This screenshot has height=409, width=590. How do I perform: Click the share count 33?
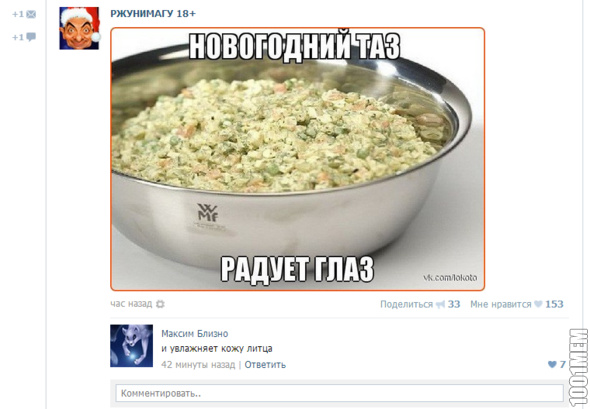click(454, 304)
